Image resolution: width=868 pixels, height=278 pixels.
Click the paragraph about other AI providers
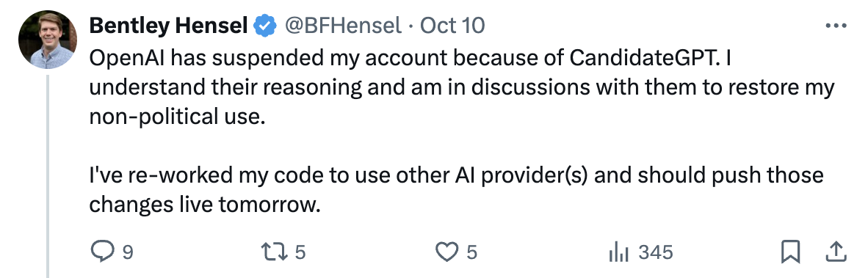[x=456, y=189]
